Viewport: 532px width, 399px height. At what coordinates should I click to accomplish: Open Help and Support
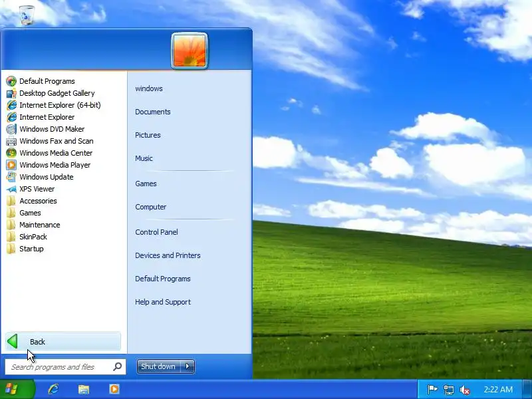pos(163,302)
